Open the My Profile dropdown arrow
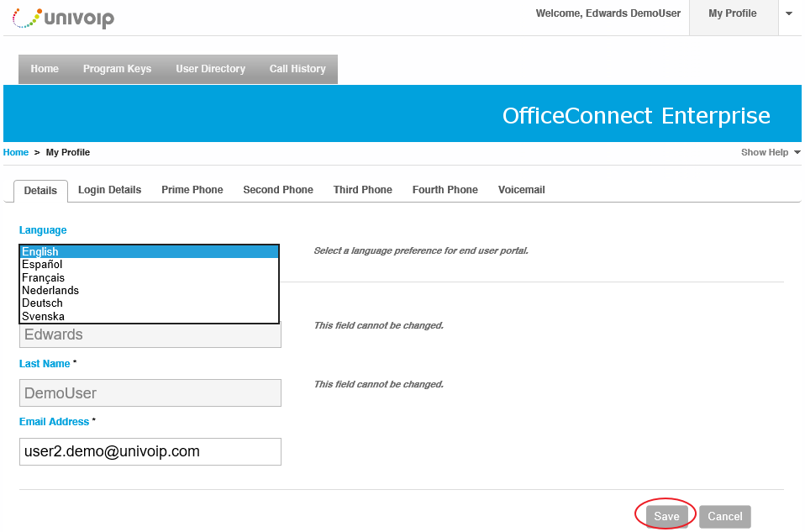Image resolution: width=805 pixels, height=532 pixels. (789, 13)
